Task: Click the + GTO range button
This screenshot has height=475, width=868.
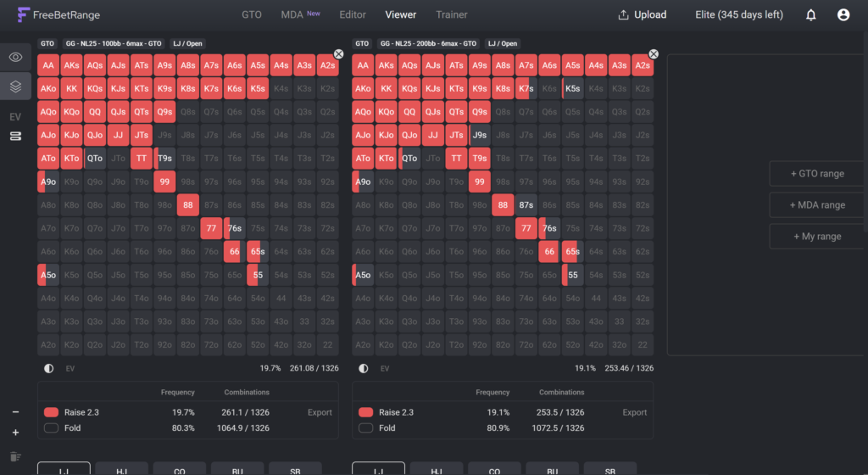Action: coord(817,173)
